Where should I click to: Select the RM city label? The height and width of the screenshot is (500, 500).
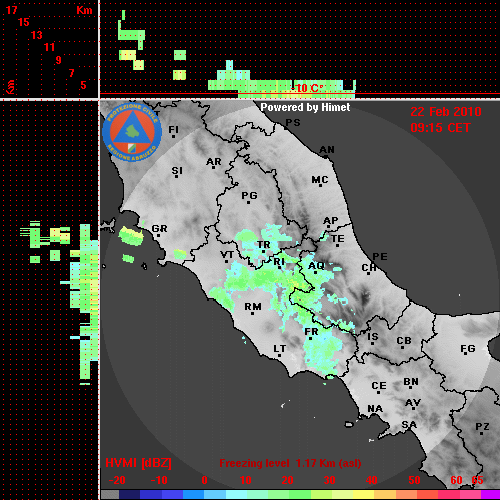(253, 307)
